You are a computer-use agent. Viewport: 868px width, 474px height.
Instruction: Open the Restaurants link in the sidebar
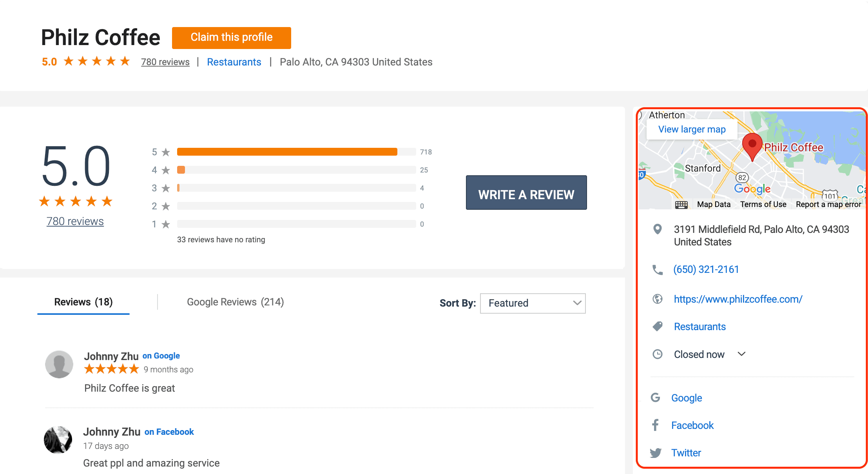(700, 327)
